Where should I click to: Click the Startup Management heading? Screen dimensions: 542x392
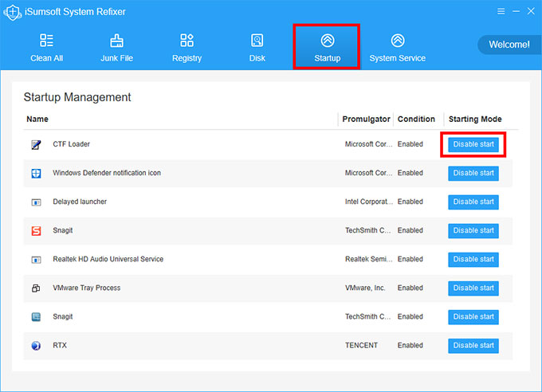[77, 97]
